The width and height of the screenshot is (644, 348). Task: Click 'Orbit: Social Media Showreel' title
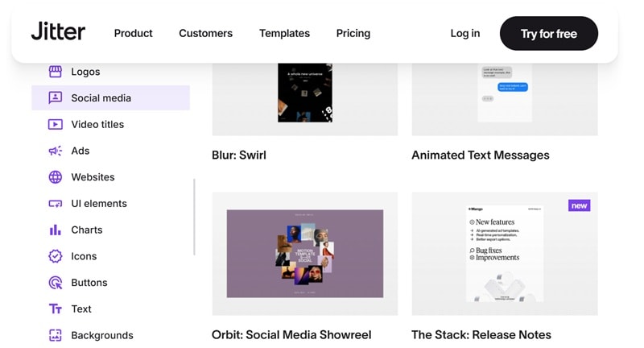tap(291, 335)
